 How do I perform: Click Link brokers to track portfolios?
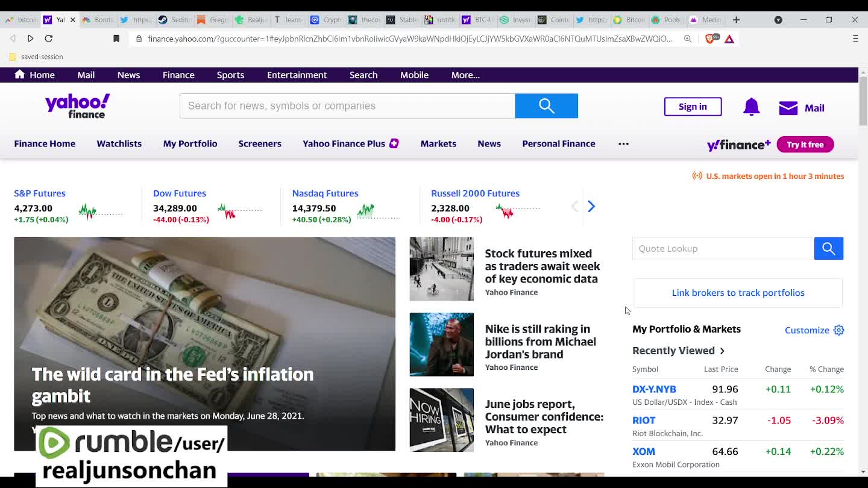[x=738, y=293]
